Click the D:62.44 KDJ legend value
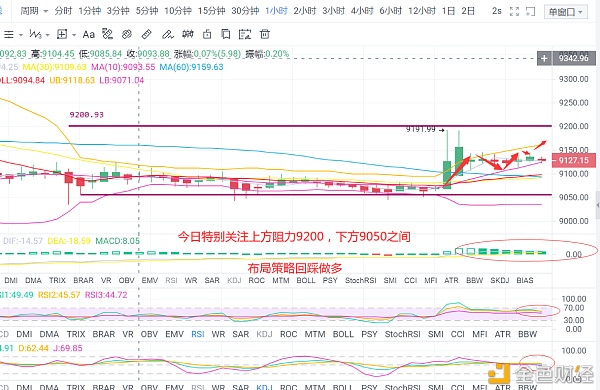600x390 pixels. 33,348
